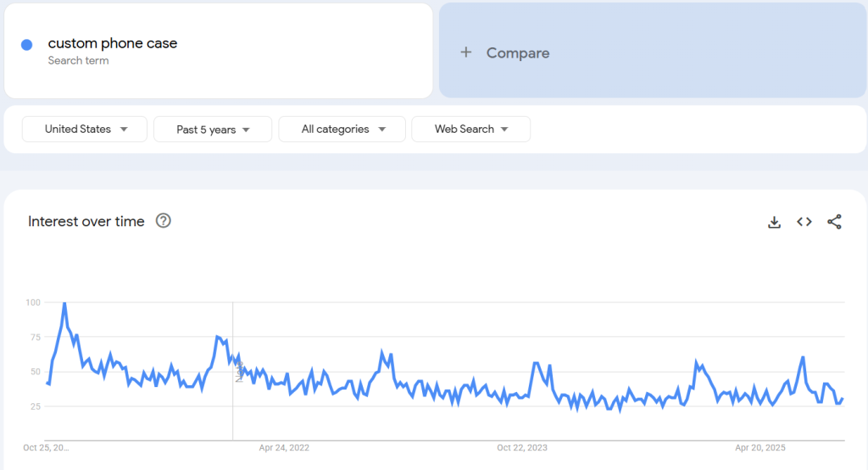Image resolution: width=868 pixels, height=470 pixels.
Task: Click the 'Search term' label under the query
Action: [78, 61]
